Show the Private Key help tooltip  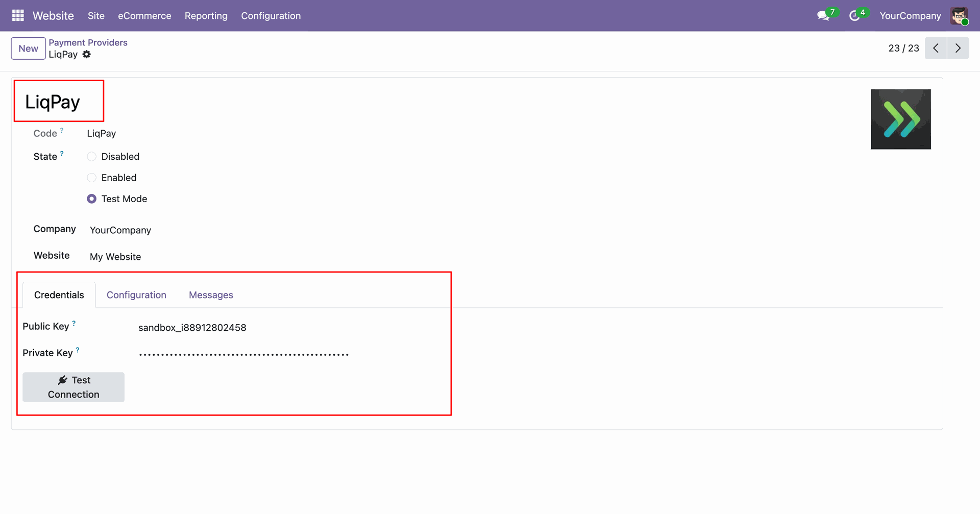click(78, 350)
